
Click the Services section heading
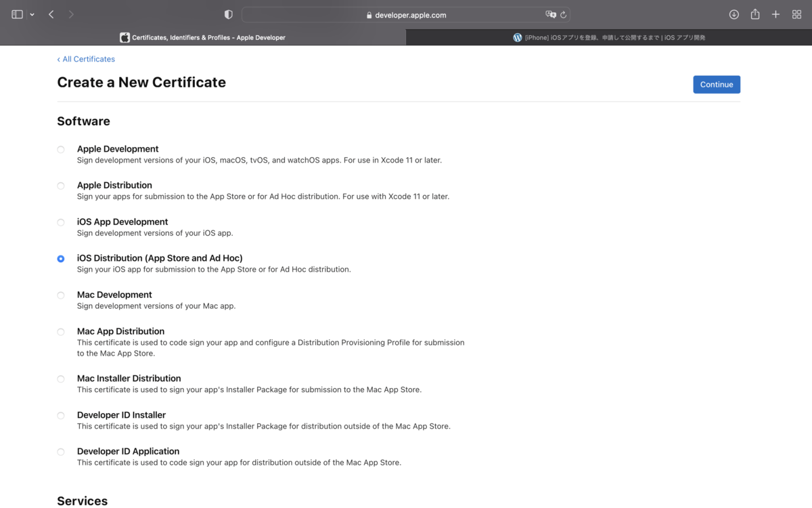click(x=82, y=501)
